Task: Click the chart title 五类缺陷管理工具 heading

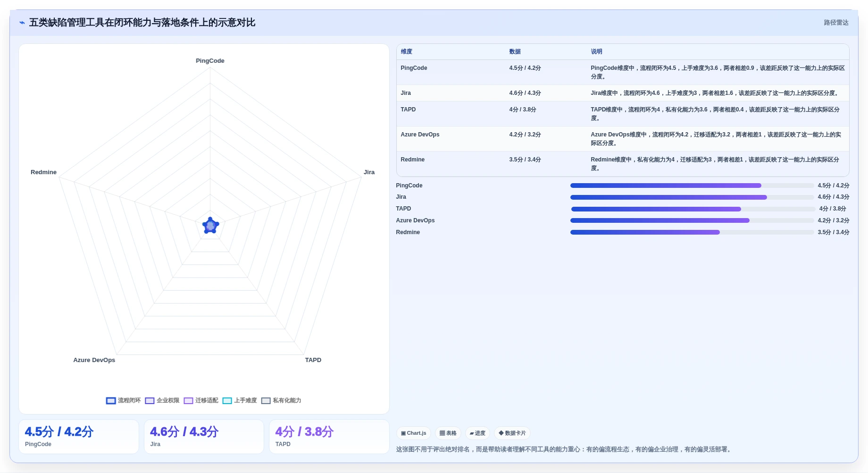Action: (142, 23)
